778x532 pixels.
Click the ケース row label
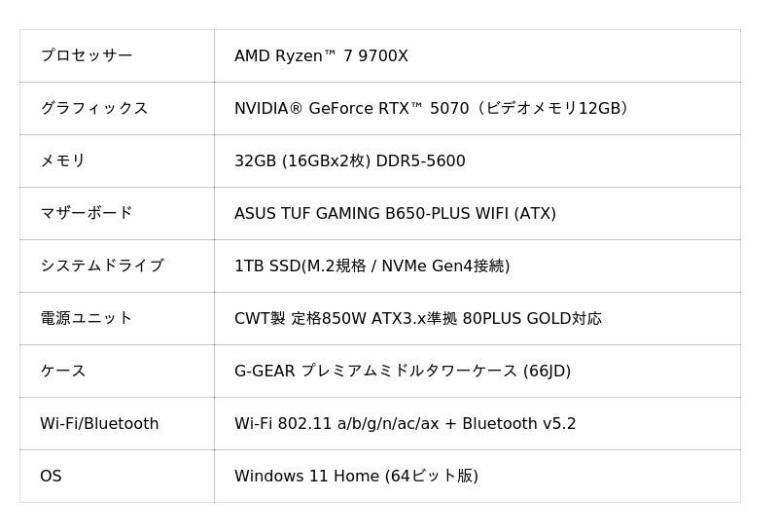(62, 371)
